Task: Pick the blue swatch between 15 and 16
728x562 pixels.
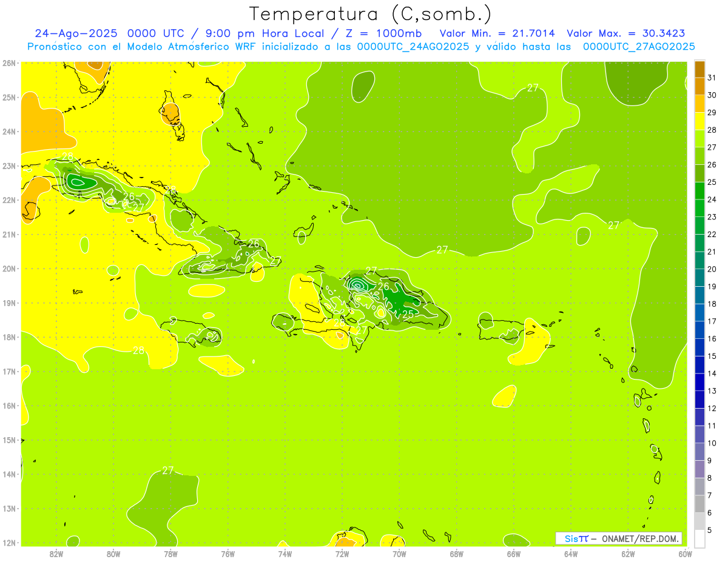Action: tap(699, 347)
